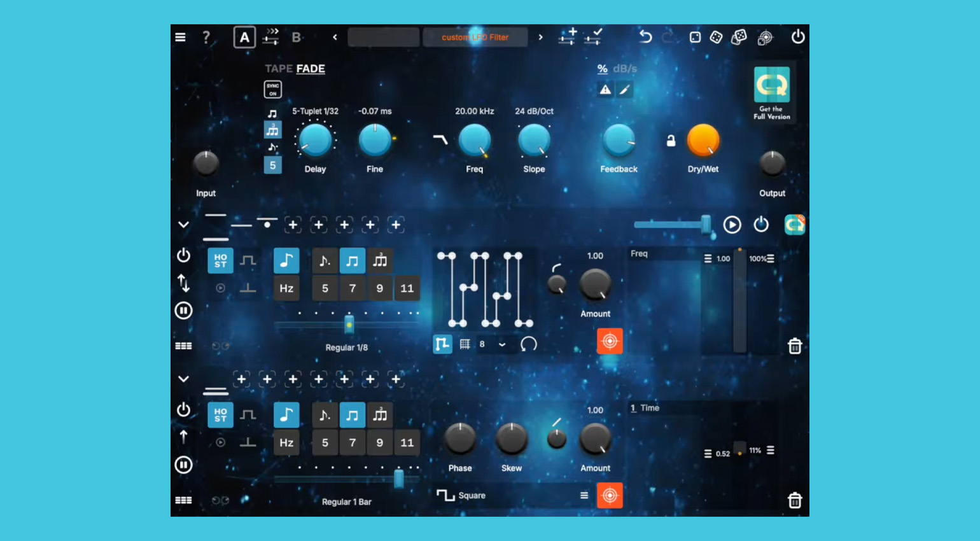980x541 pixels.
Task: Toggle the SYNC ON button
Action: coord(272,90)
